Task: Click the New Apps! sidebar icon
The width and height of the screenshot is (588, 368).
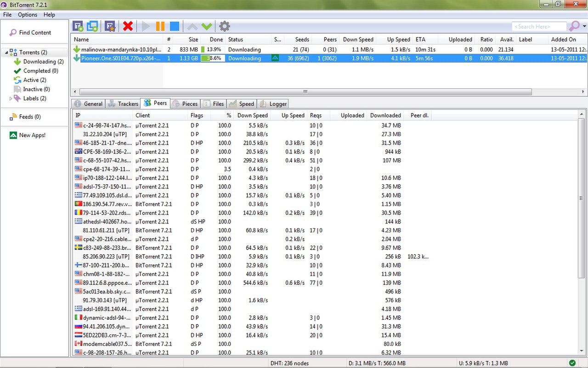Action: pos(13,135)
